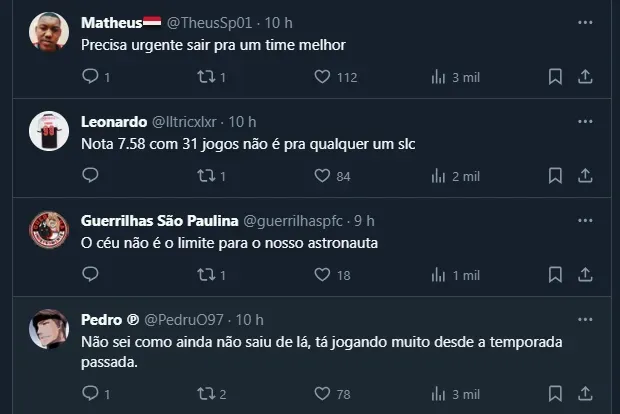Open more options on Pedro's tweet
This screenshot has height=414, width=620.
[586, 319]
